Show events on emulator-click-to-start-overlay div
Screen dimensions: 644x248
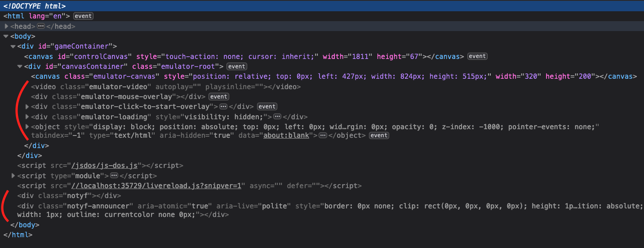(x=267, y=107)
